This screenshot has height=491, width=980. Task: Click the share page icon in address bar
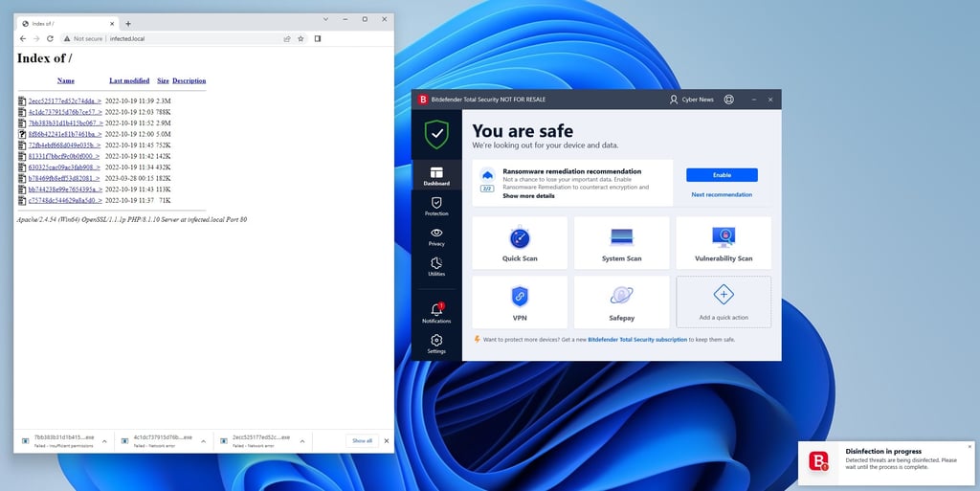[287, 38]
